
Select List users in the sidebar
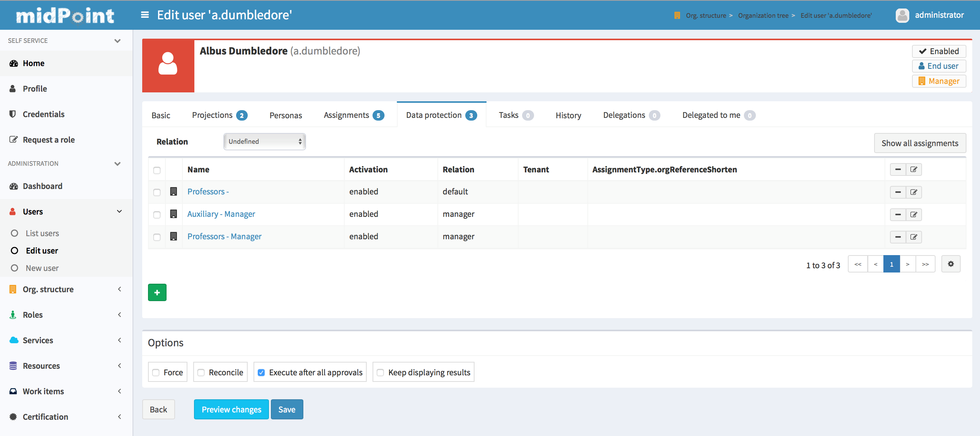(x=42, y=233)
